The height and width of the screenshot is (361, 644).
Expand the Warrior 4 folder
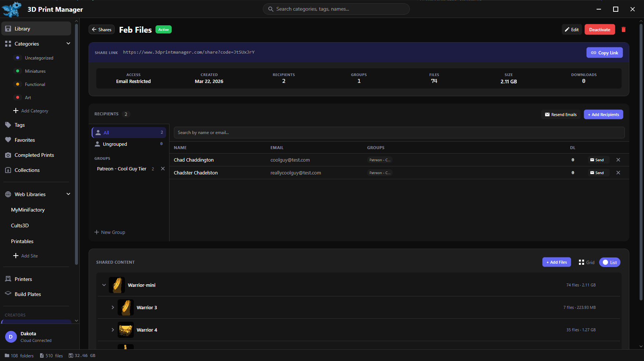pyautogui.click(x=113, y=330)
